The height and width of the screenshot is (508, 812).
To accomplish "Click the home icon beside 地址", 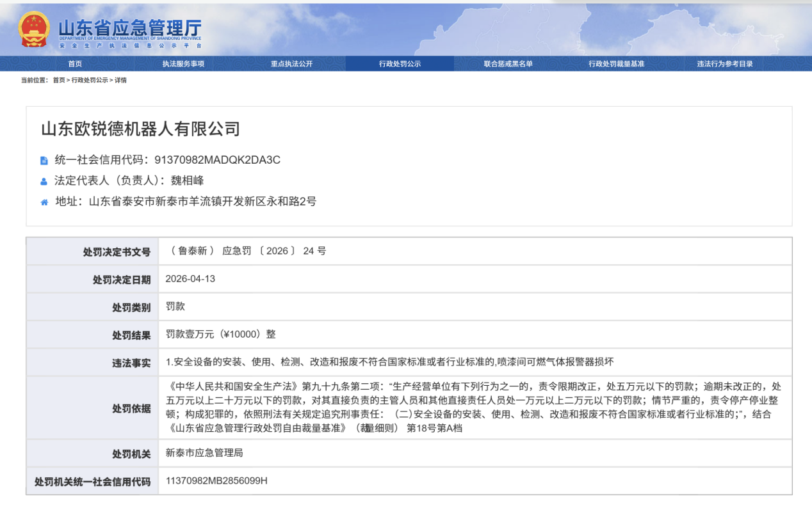I will [x=44, y=202].
